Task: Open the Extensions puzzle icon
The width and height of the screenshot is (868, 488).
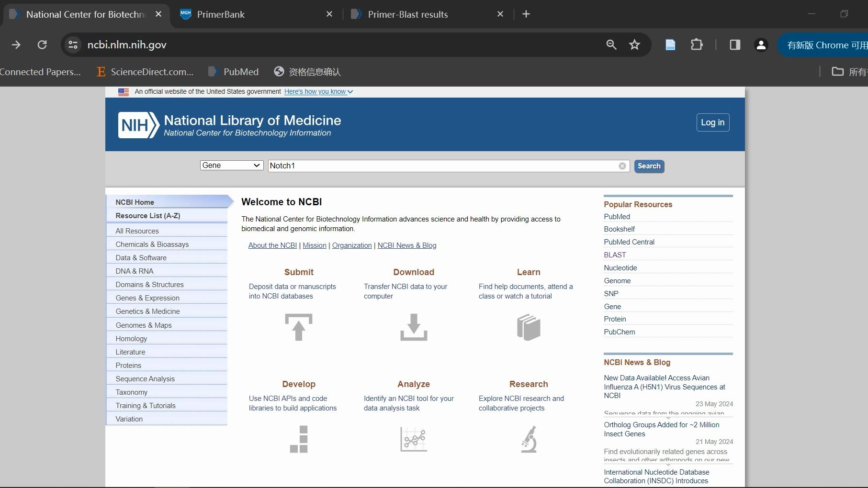Action: click(697, 44)
